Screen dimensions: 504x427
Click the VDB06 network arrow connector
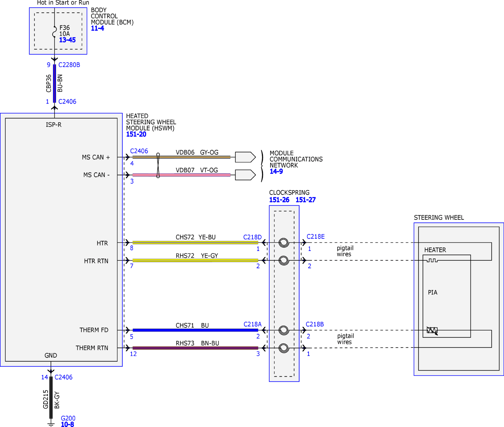[245, 157]
